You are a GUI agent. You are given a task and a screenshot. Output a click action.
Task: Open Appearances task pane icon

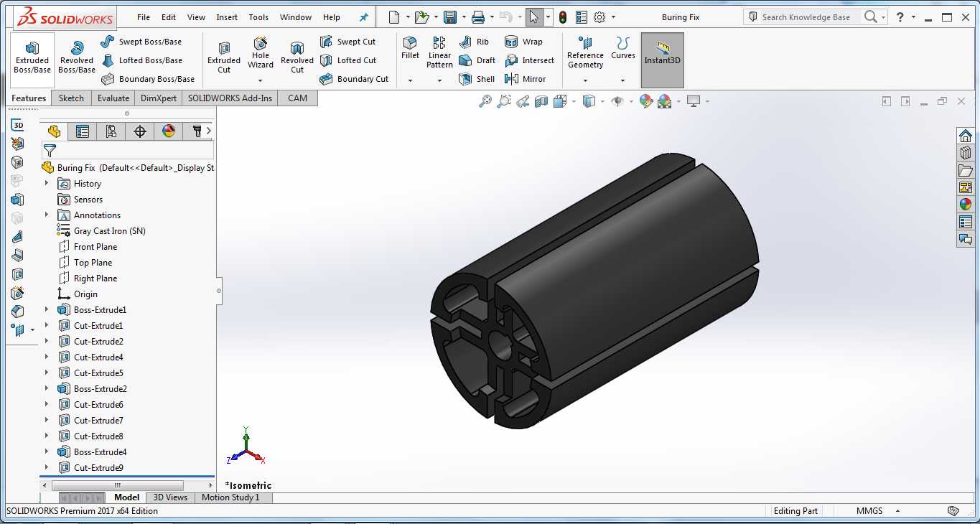pos(966,205)
